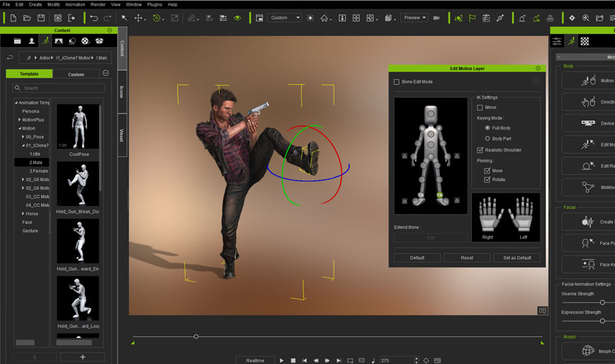This screenshot has height=364, width=615.
Task: Switch to the Template tab
Action: 29,74
